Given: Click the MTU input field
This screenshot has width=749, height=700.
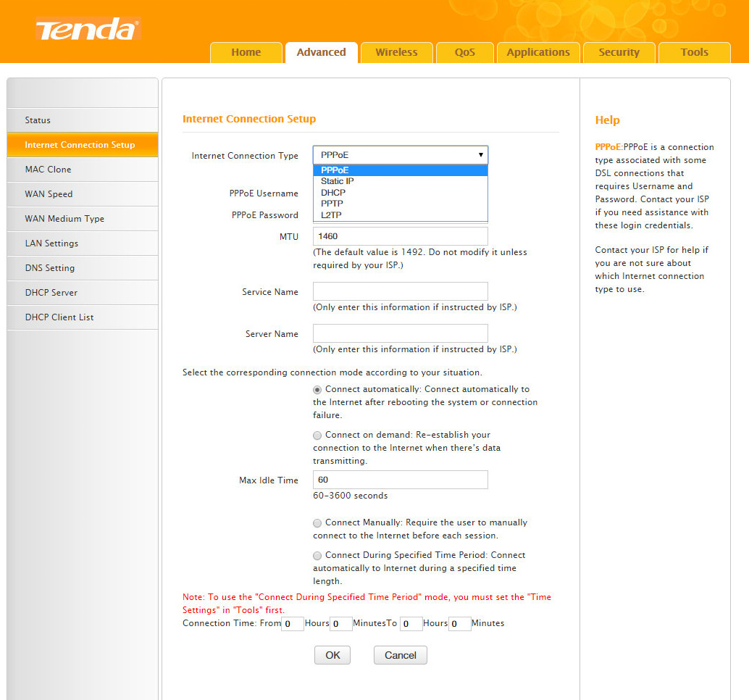Looking at the screenshot, I should pos(401,236).
